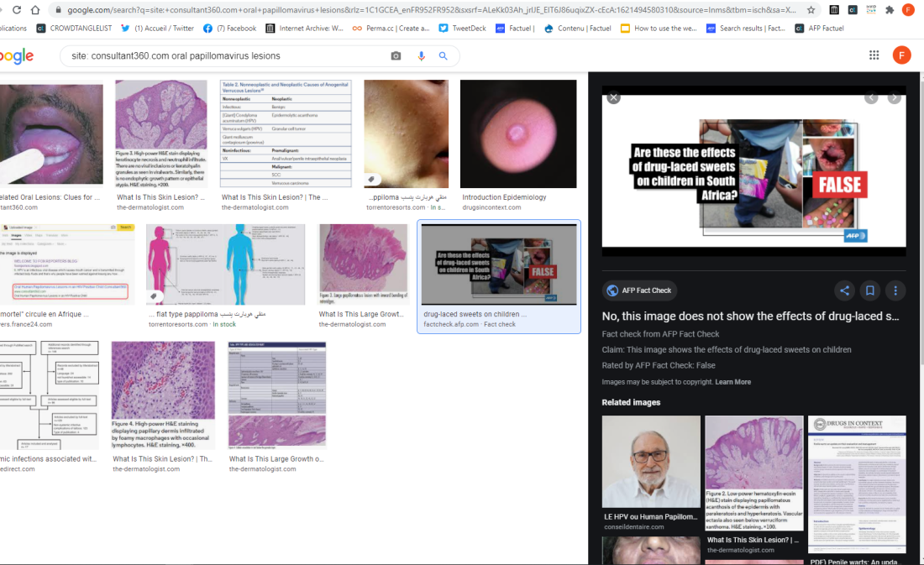Screen dimensions: 924x565
Task: Open more options three-dot menu in preview
Action: 895,290
